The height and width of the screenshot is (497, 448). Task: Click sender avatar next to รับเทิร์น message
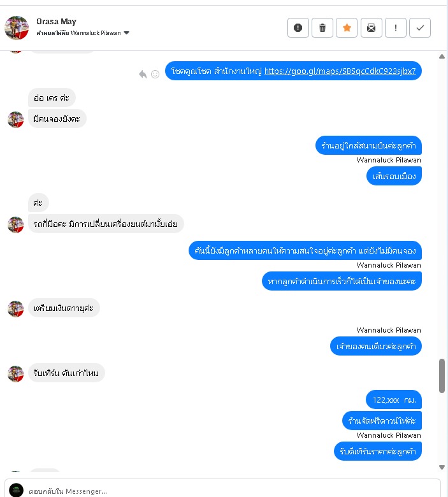pyautogui.click(x=15, y=373)
